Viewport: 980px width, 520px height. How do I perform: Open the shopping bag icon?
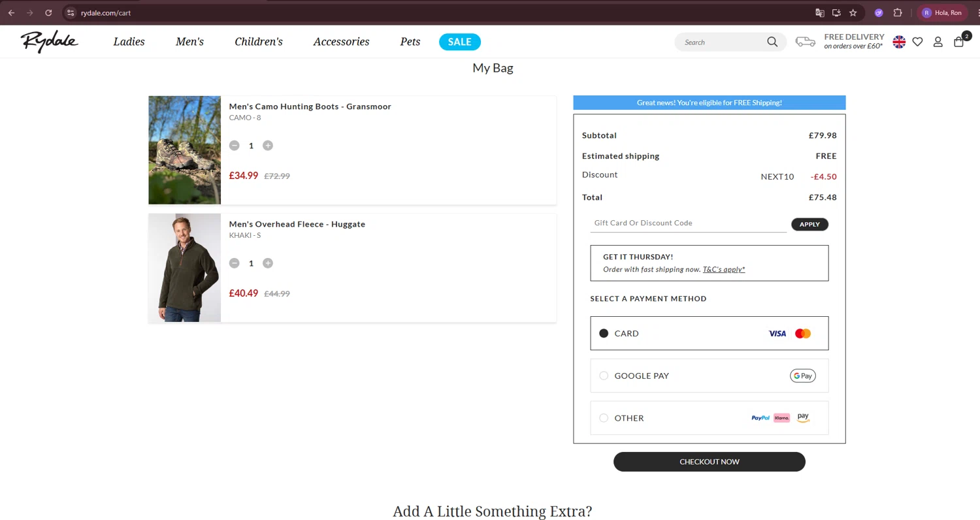pos(959,41)
